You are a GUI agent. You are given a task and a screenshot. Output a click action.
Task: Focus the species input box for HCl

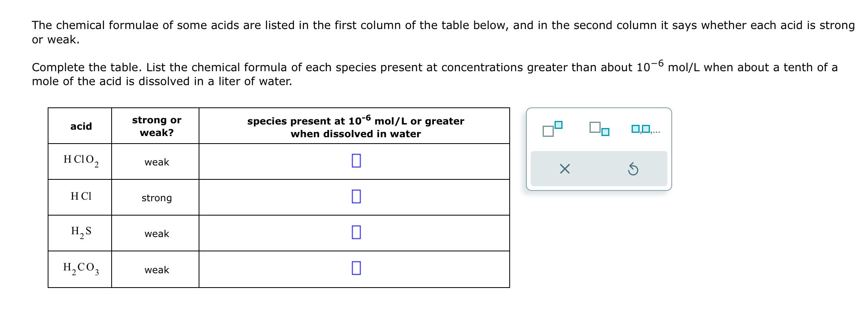click(356, 196)
